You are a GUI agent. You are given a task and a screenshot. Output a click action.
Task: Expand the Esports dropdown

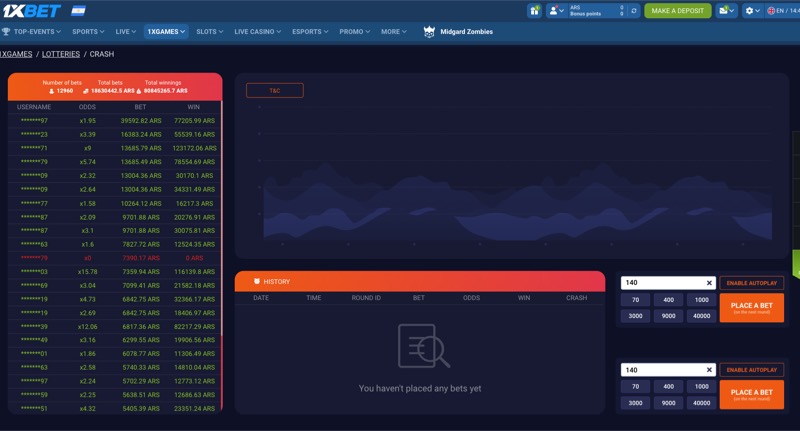tap(310, 32)
